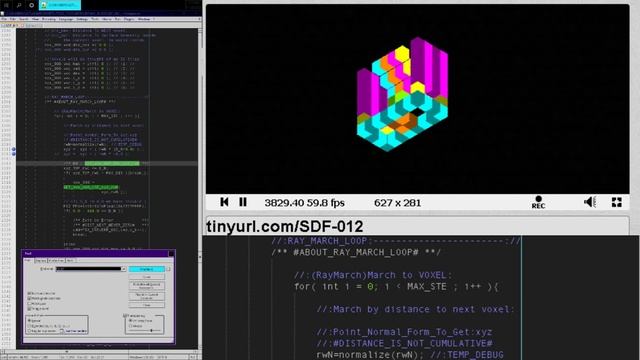Open the Windows Start menu
The width and height of the screenshot is (640, 360).
point(6,5)
